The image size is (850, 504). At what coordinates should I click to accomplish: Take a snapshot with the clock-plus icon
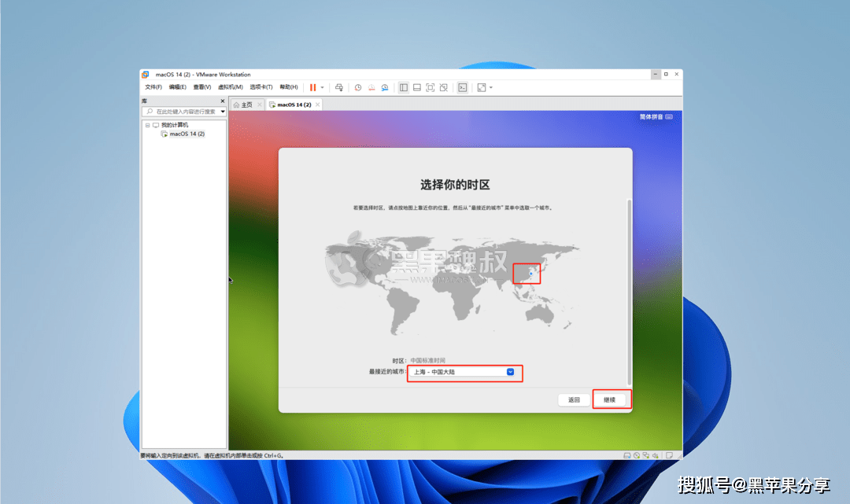tap(358, 87)
